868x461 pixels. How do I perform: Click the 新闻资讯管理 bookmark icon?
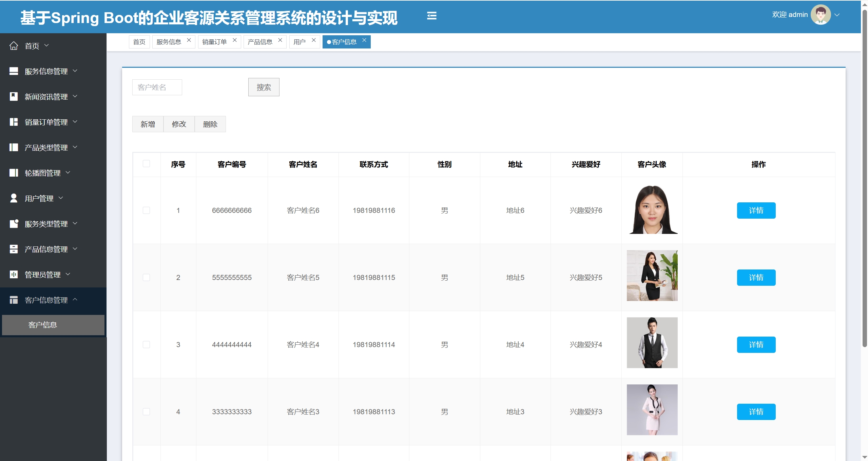pos(14,97)
